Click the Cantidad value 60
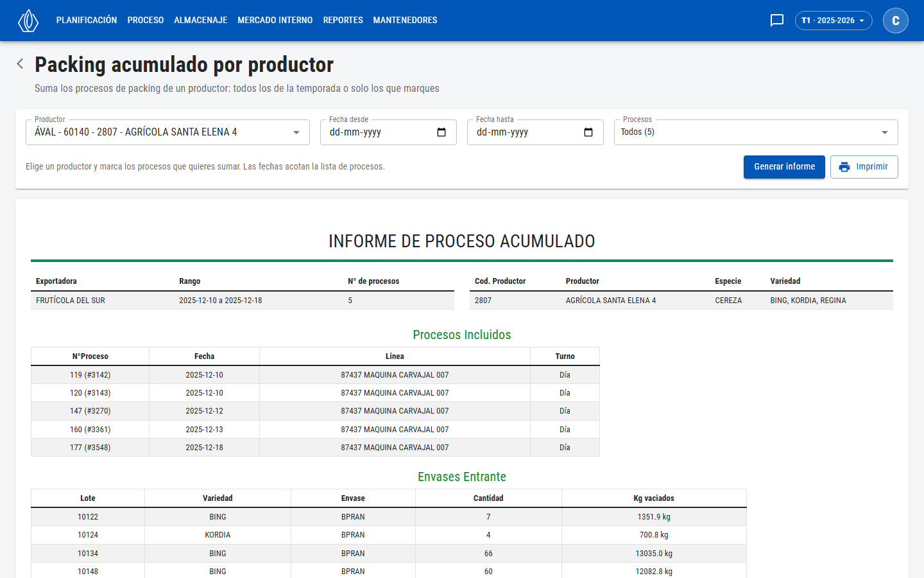924x578 pixels. point(488,572)
